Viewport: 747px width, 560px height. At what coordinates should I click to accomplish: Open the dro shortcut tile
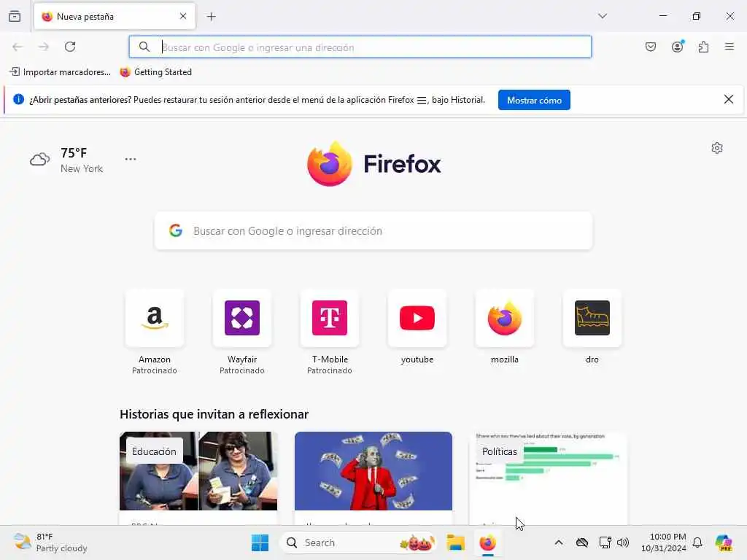click(592, 327)
